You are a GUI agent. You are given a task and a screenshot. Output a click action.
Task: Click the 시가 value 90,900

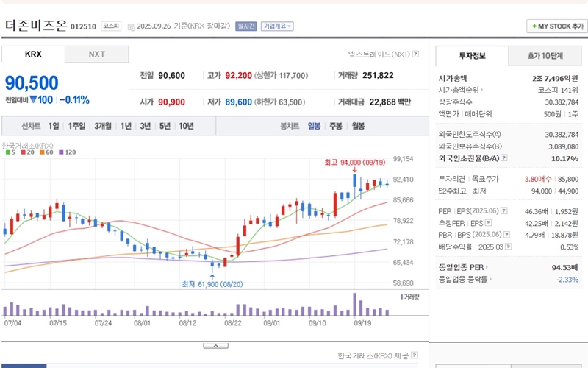point(171,102)
